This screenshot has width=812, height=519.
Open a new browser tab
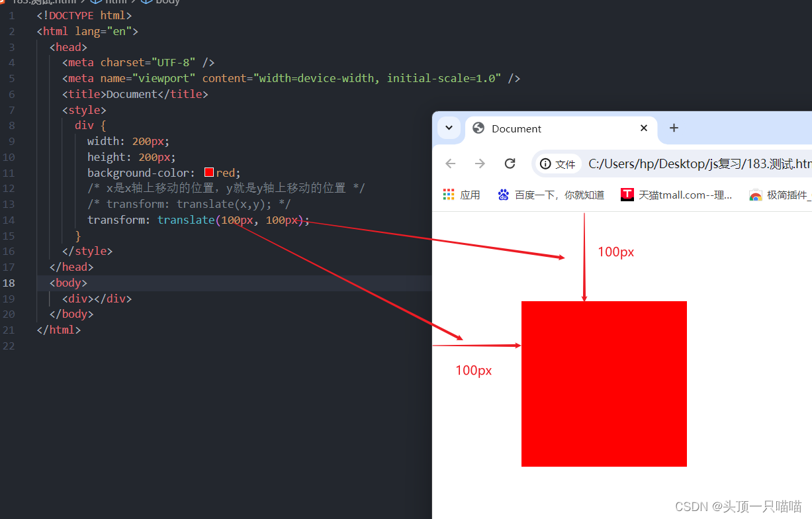[x=674, y=128]
